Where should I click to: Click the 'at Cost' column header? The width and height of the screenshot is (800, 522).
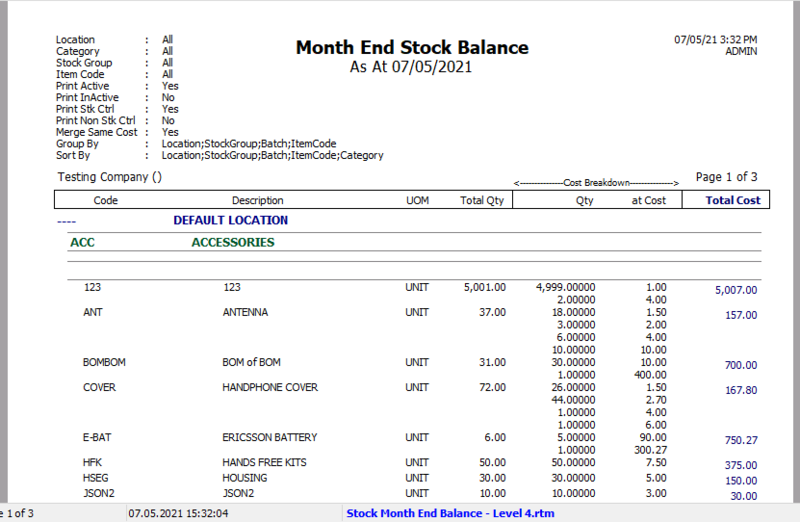[x=649, y=200]
